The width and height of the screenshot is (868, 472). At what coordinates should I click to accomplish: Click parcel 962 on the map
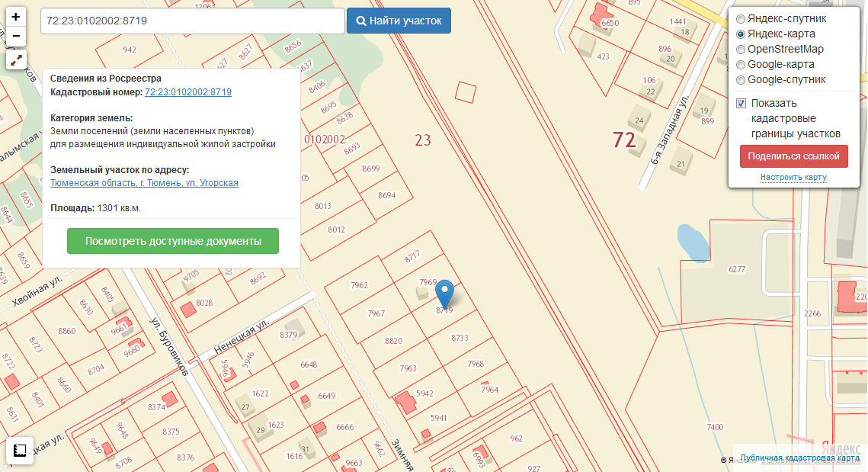click(x=516, y=438)
